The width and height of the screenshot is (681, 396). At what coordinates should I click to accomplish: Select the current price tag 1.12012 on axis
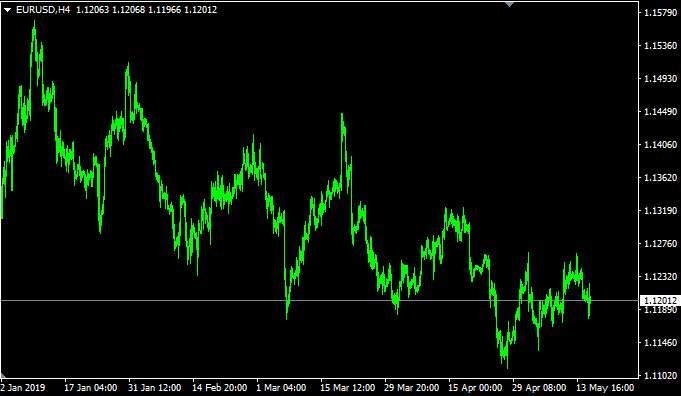pyautogui.click(x=661, y=300)
